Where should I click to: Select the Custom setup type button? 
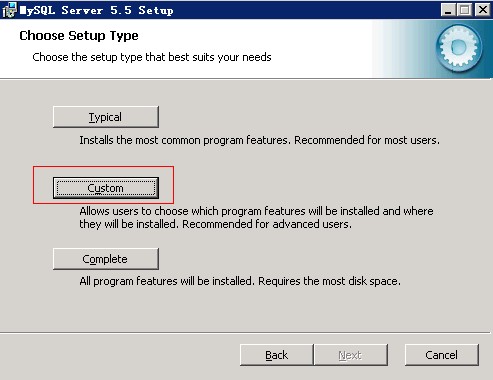106,188
